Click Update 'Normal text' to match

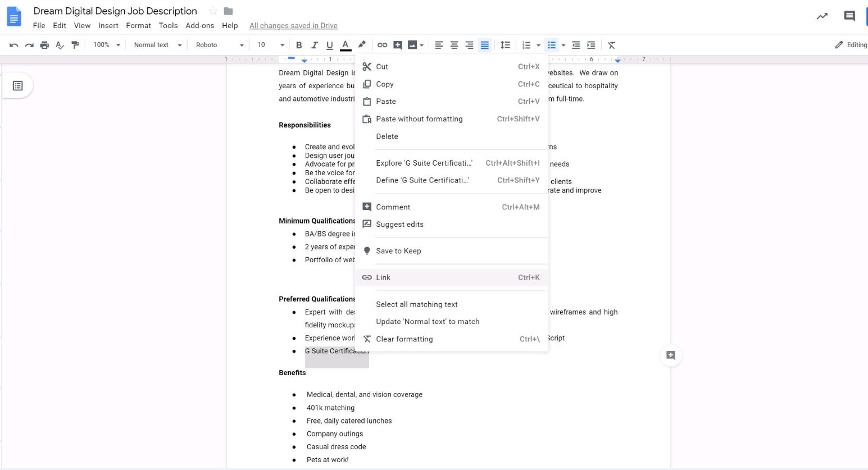452,322
